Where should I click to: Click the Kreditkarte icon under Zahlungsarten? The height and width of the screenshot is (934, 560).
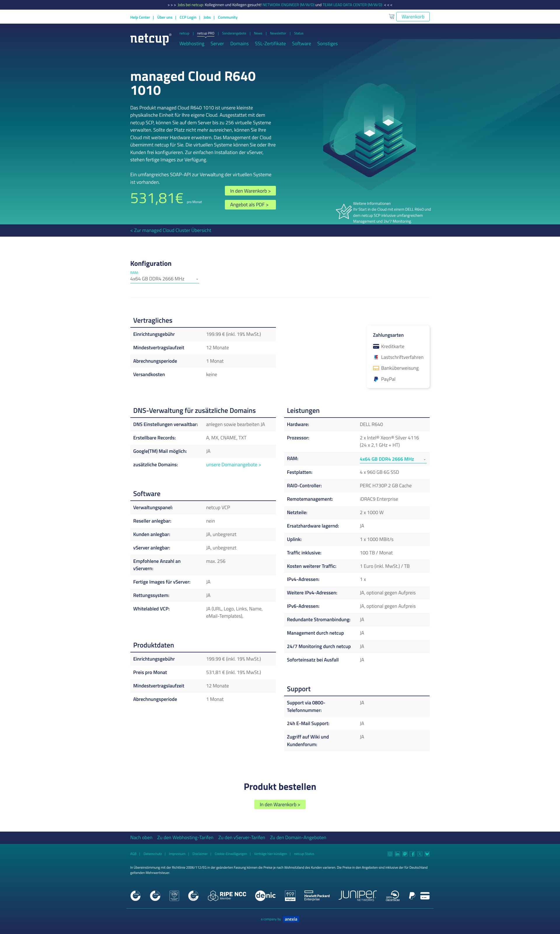click(376, 347)
